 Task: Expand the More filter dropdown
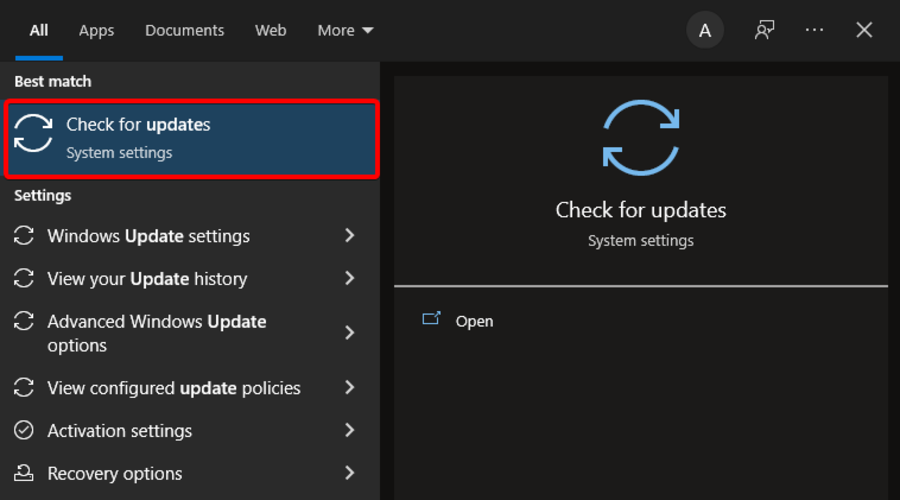pos(345,30)
